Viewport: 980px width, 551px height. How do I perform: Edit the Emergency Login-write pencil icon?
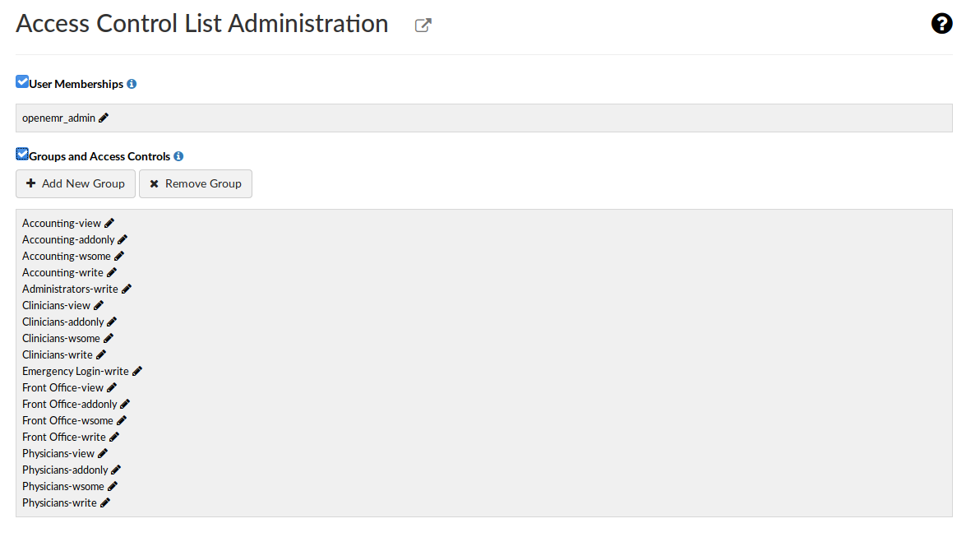(x=137, y=371)
